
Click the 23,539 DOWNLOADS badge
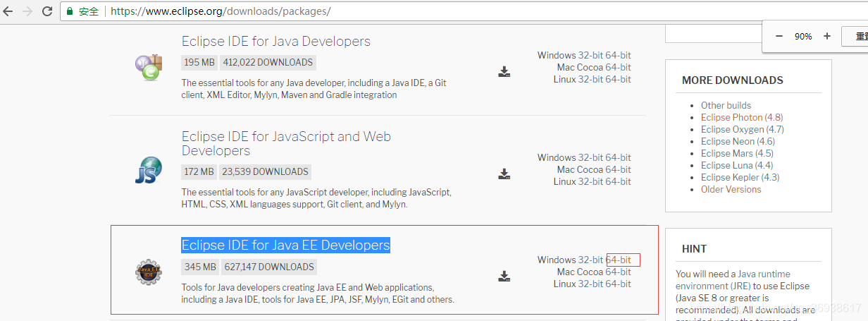266,171
